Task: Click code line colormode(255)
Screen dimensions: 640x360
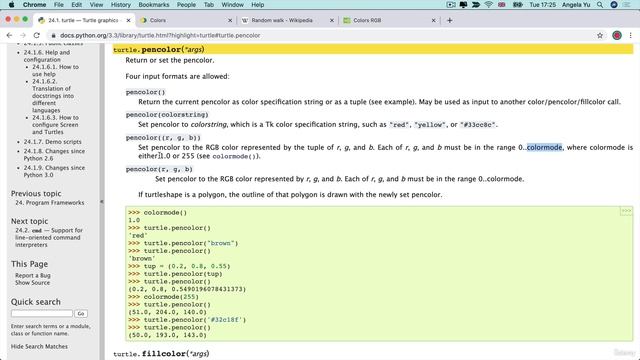Action: pos(163,297)
